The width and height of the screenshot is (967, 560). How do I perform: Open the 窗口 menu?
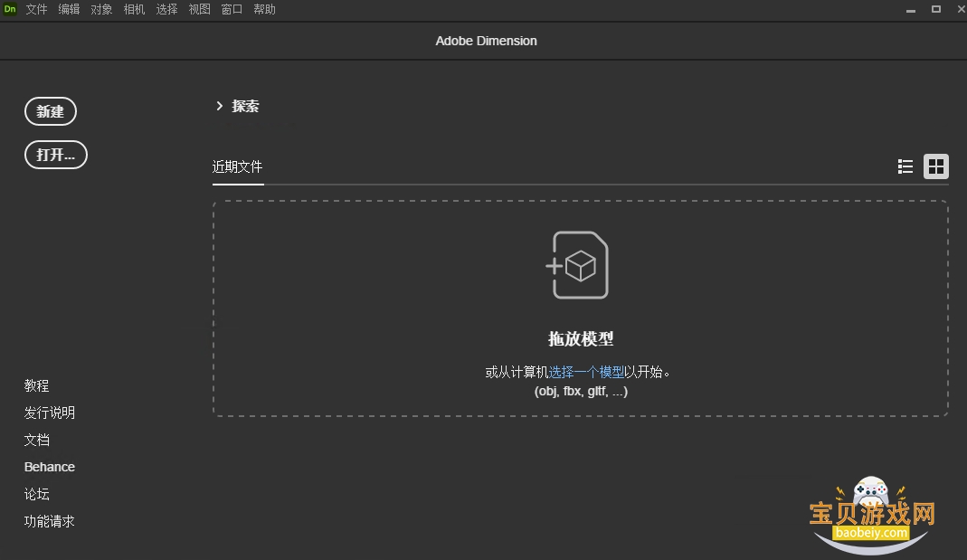(x=232, y=9)
